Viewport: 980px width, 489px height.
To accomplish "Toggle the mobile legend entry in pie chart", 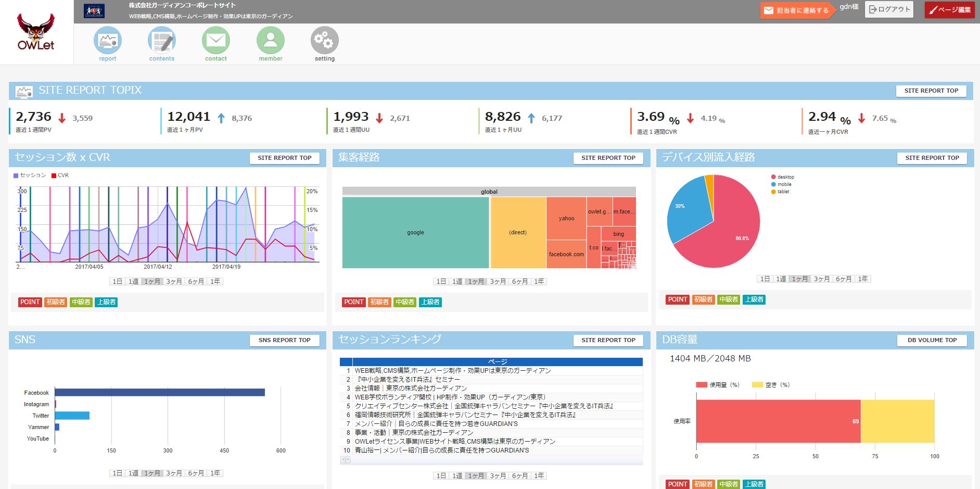I will [782, 184].
